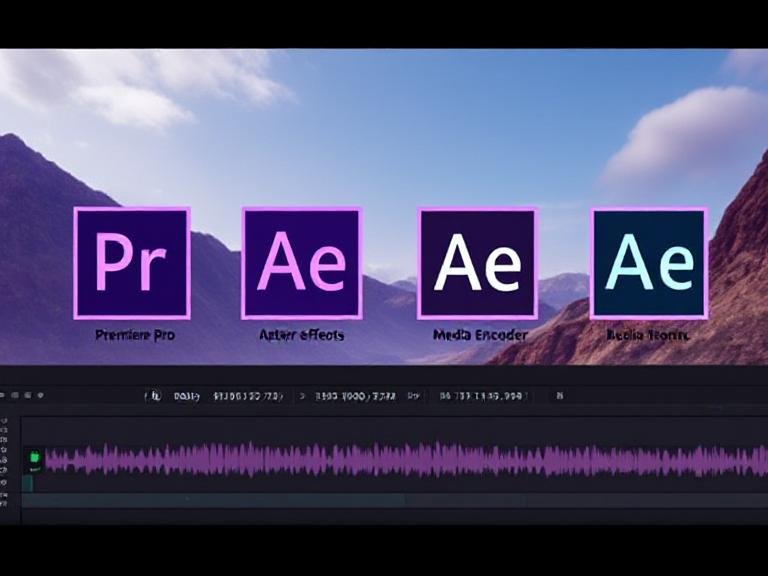The image size is (768, 576).
Task: Click the first long timecode field
Action: tap(248, 396)
